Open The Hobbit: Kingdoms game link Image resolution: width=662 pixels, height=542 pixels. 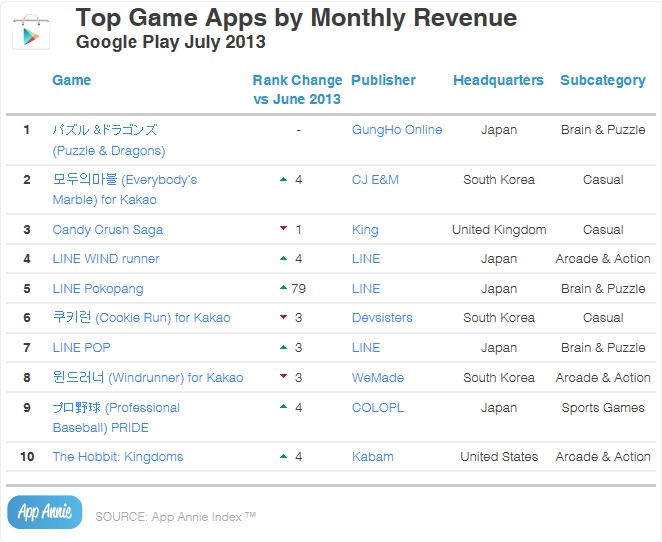117,457
